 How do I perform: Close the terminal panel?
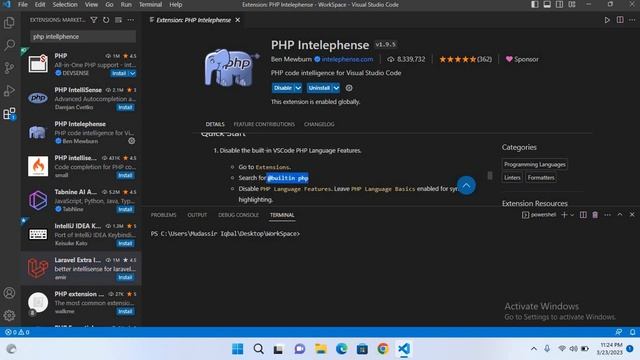[632, 215]
